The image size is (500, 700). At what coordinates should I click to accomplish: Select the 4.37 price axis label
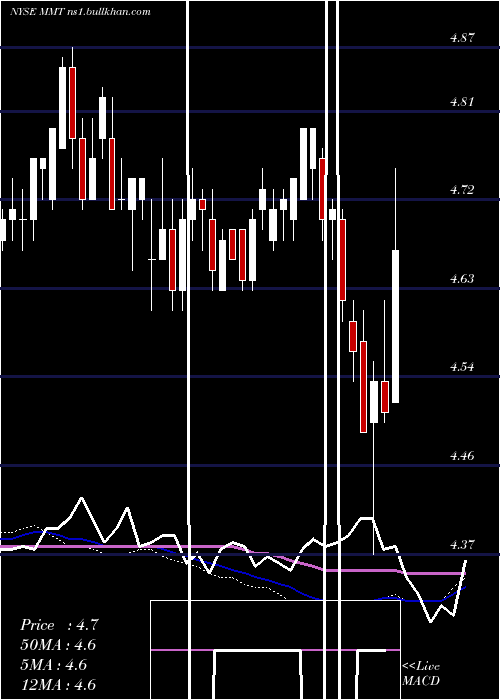(462, 545)
